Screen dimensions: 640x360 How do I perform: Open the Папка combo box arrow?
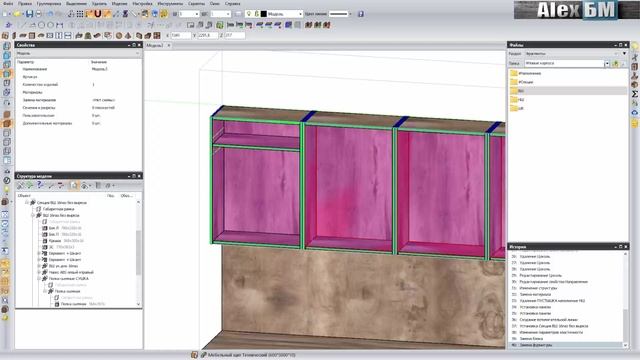tap(607, 64)
